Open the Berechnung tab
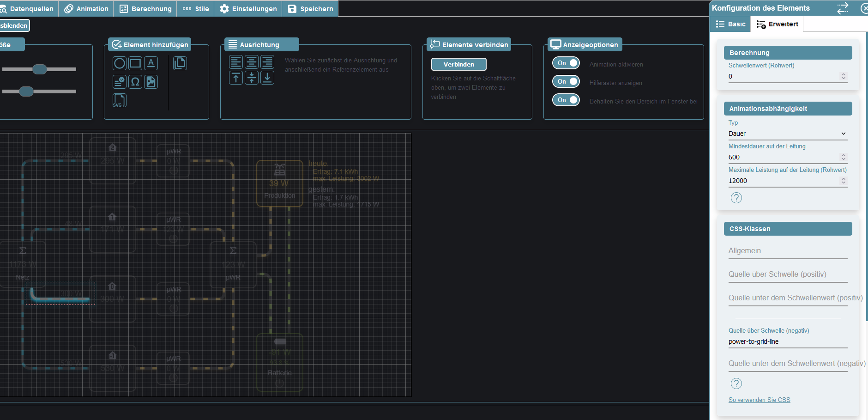 145,9
